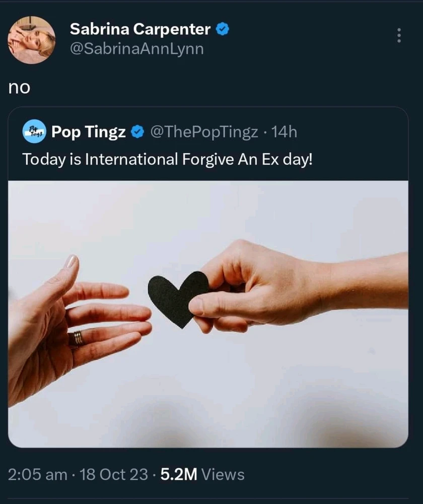Screen dimensions: 423x504
Task: Select the tweet text "no"
Action: (x=19, y=88)
